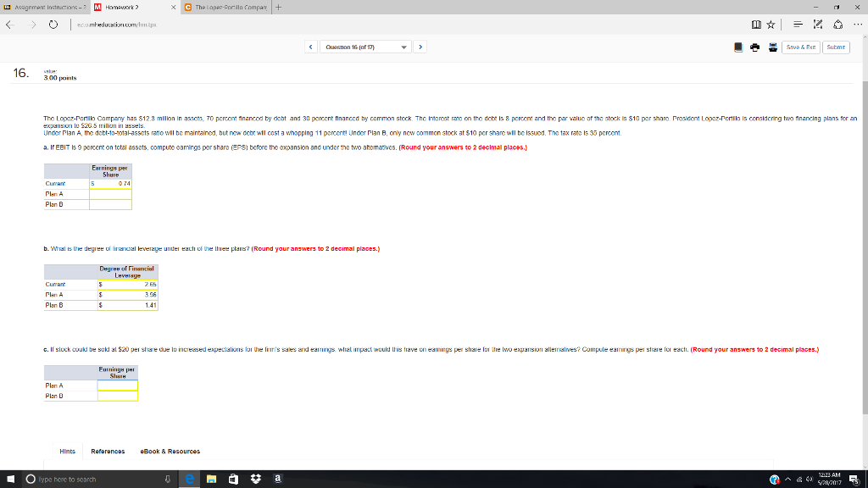Open a new browser tab
Image resolution: width=868 pixels, height=488 pixels.
point(278,7)
